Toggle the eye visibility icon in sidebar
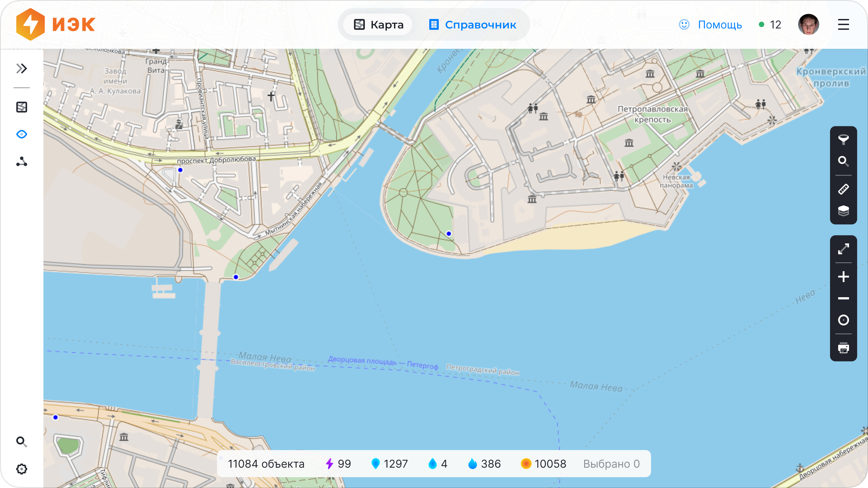 point(22,134)
